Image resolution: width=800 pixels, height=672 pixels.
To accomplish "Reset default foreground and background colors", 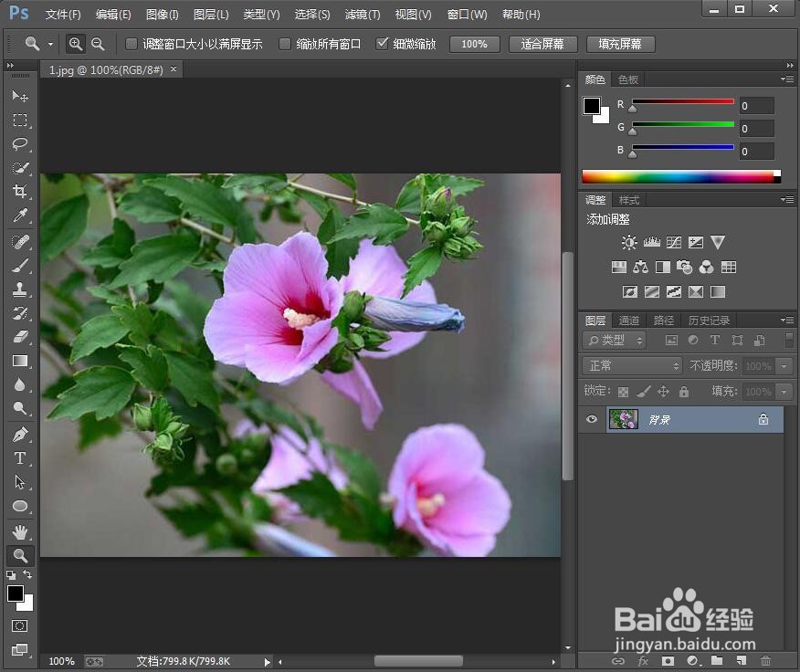I will [x=11, y=575].
